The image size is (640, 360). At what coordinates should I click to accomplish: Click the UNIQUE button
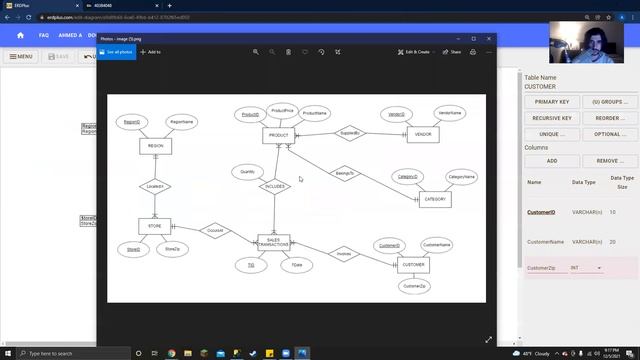552,134
